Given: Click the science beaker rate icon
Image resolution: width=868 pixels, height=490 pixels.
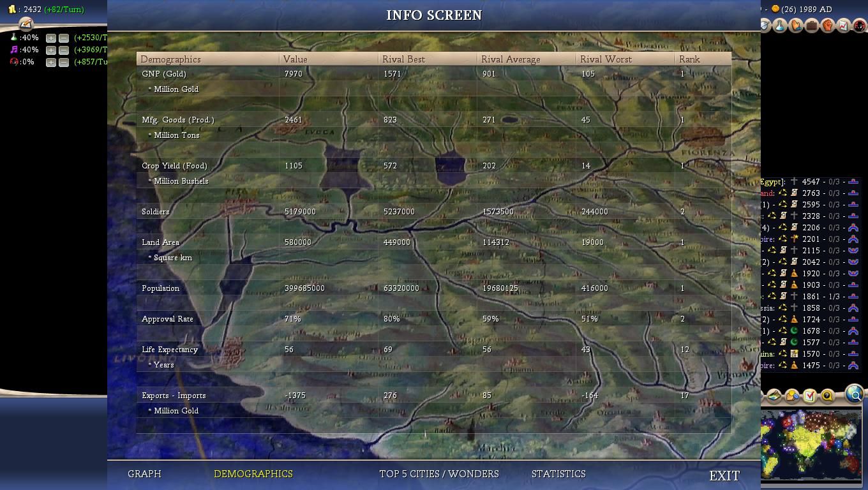Looking at the screenshot, I should 14,38.
